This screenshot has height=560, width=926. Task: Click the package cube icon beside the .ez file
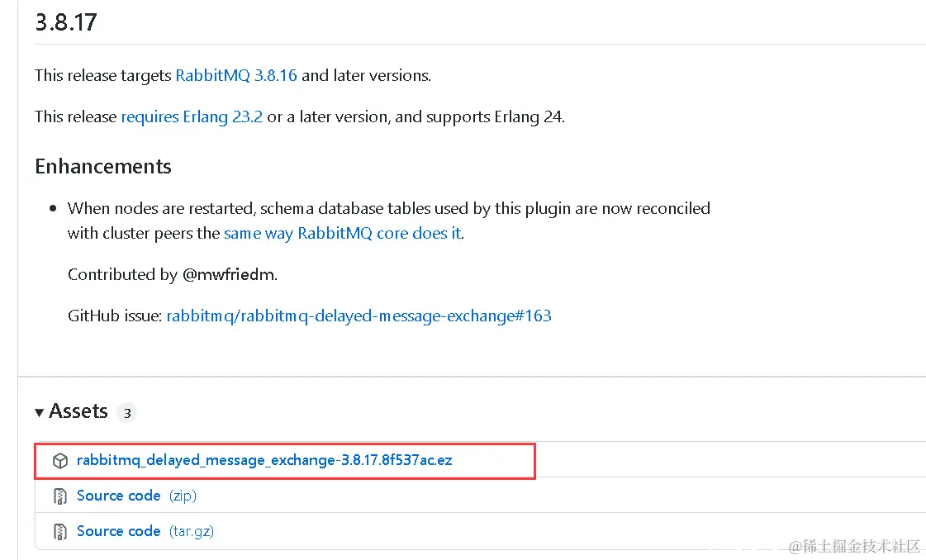(x=60, y=461)
